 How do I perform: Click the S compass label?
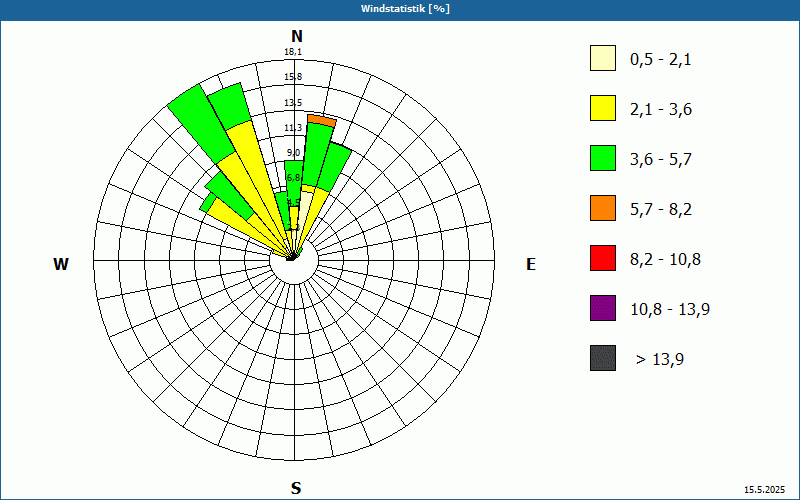(x=296, y=488)
